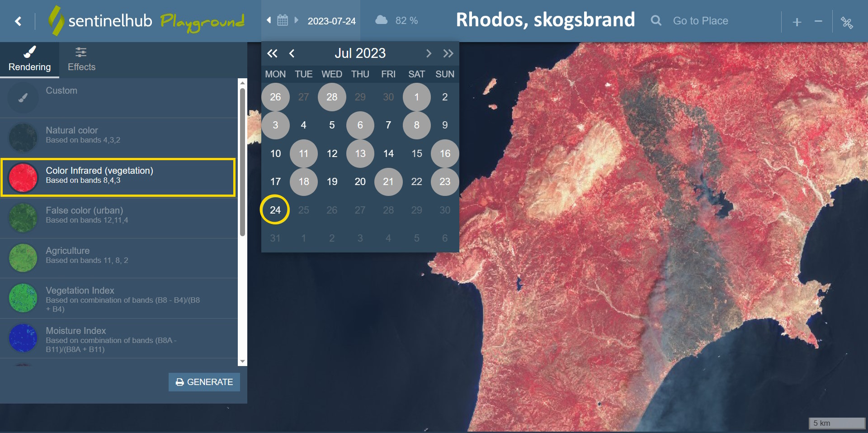This screenshot has height=433, width=868.
Task: Switch to the Effects tab
Action: click(81, 60)
